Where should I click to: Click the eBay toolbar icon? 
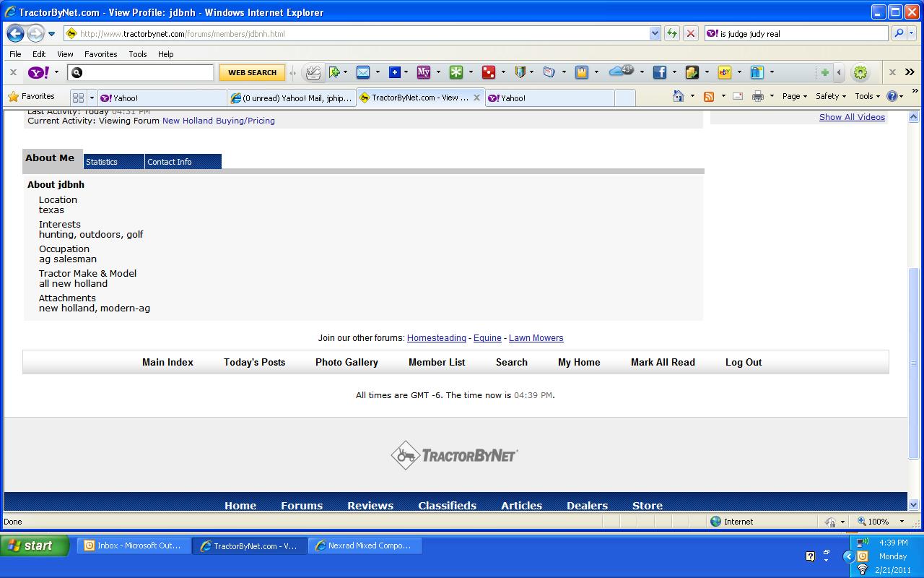pyautogui.click(x=724, y=72)
